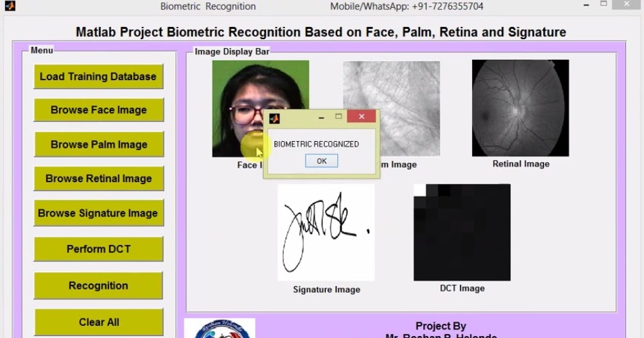Click the Retinal Image label
This screenshot has width=644, height=338.
521,164
